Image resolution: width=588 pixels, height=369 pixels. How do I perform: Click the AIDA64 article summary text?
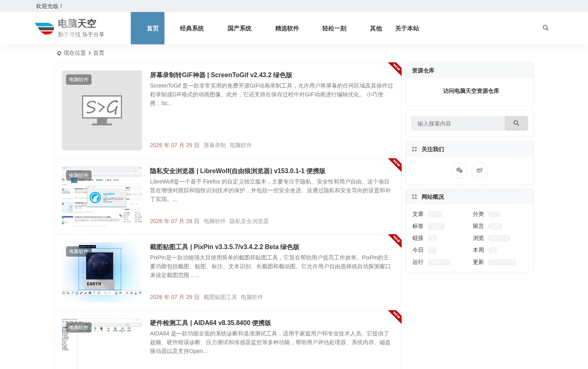click(270, 342)
